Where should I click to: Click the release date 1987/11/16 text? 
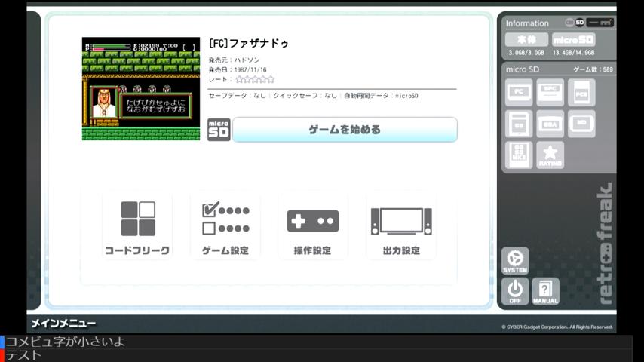click(250, 70)
